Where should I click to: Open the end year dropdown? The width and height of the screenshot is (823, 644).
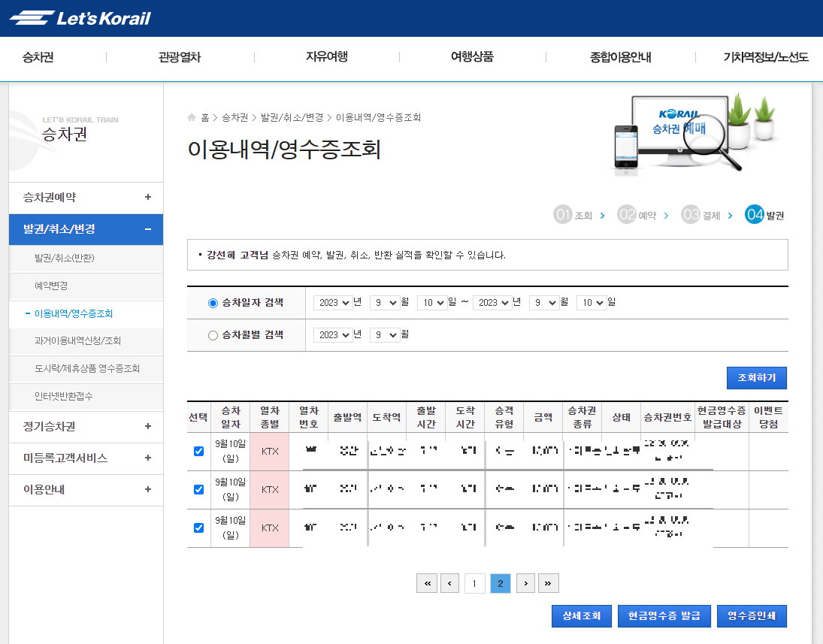[x=492, y=303]
